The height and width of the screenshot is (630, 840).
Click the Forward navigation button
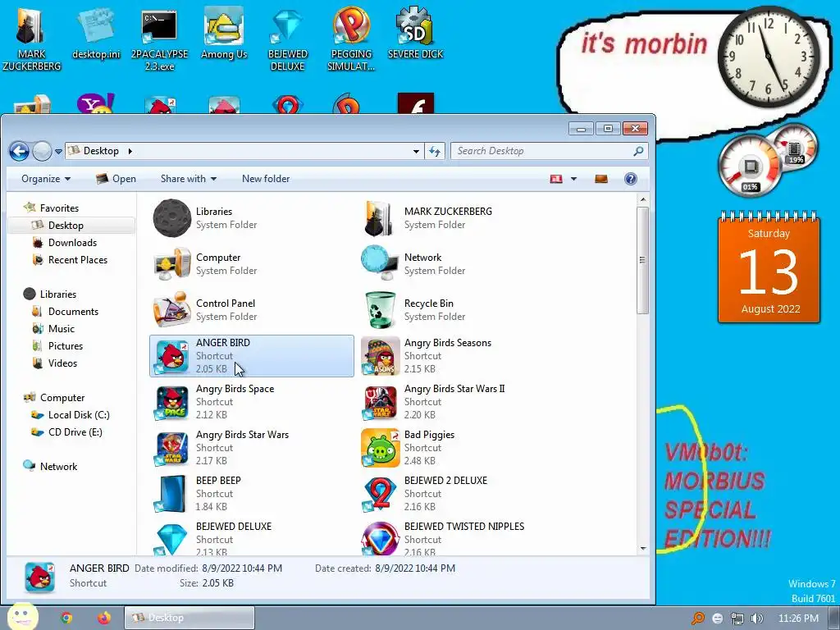click(42, 152)
